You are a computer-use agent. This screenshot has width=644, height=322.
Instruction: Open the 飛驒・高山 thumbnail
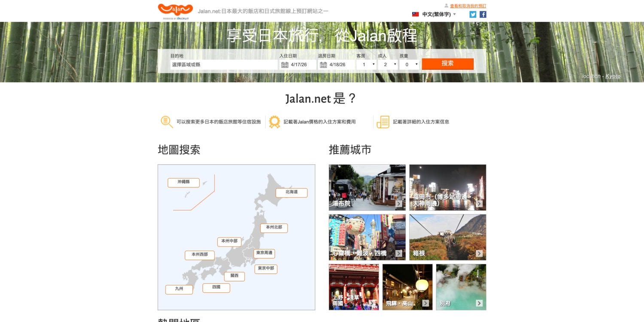tap(407, 287)
